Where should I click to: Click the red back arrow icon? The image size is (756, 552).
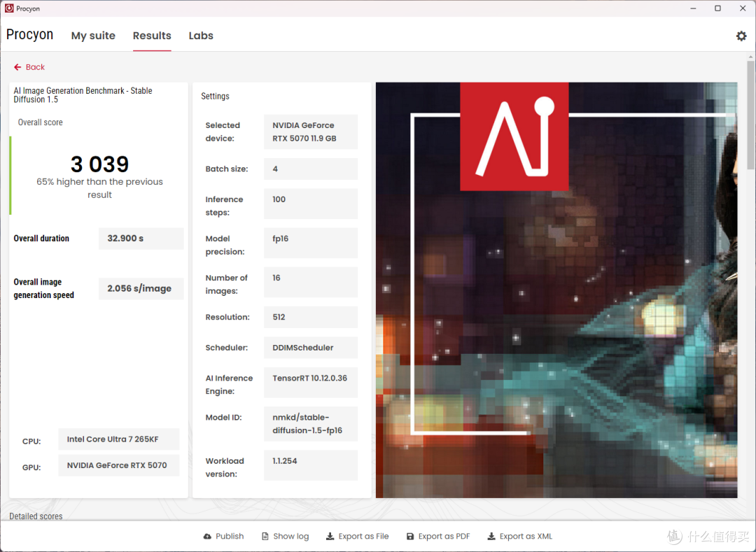pos(17,67)
